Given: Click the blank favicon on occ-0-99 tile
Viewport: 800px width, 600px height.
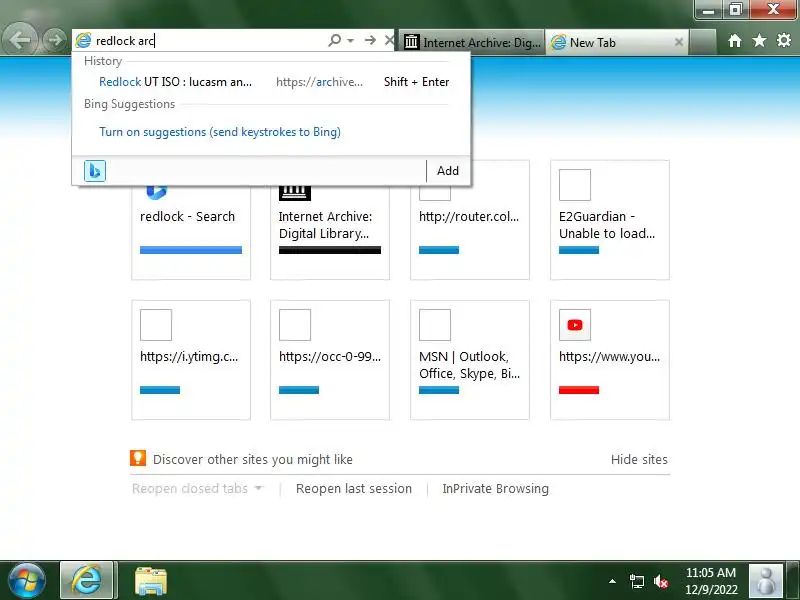Looking at the screenshot, I should [295, 325].
